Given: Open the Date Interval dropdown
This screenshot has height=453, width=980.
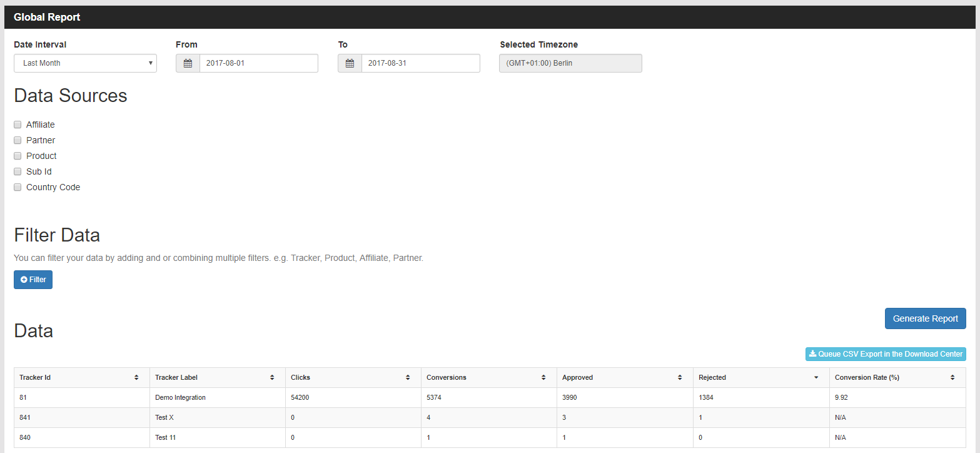Looking at the screenshot, I should tap(85, 63).
